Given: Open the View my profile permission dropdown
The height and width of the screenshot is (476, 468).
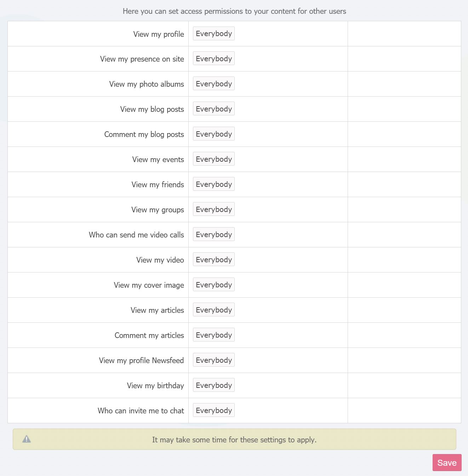Looking at the screenshot, I should click(214, 34).
